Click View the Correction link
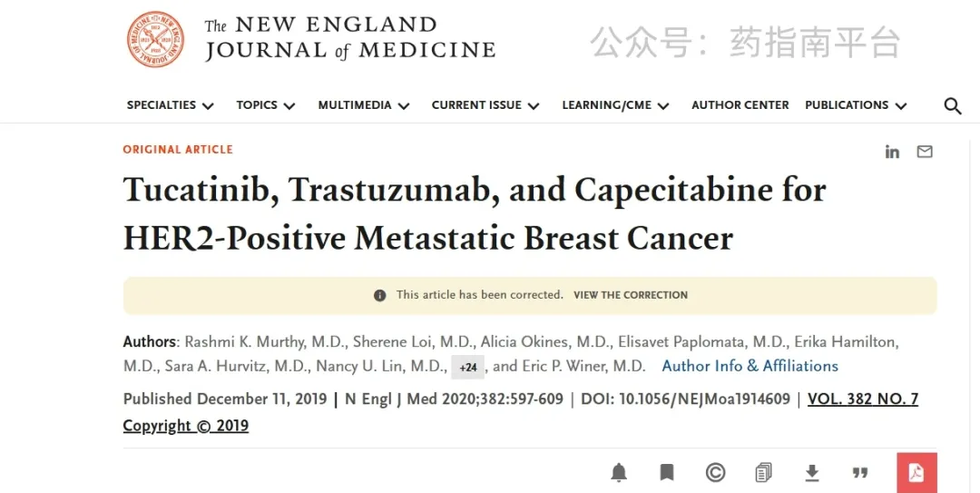The width and height of the screenshot is (980, 493). point(631,295)
